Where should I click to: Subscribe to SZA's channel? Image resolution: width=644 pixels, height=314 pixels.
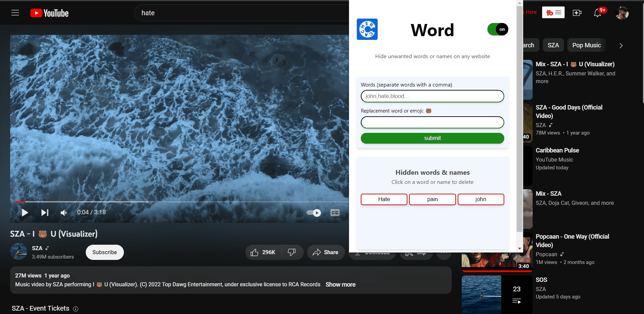tap(105, 252)
